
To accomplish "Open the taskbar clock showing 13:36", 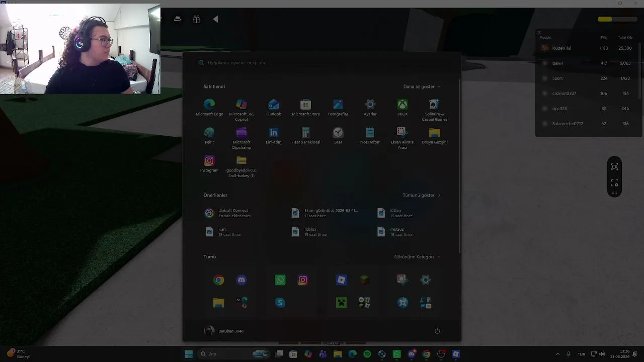I will [x=620, y=354].
